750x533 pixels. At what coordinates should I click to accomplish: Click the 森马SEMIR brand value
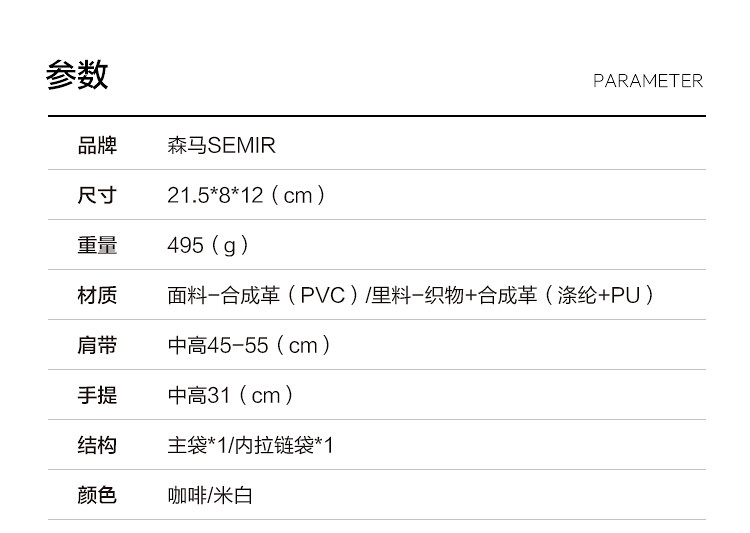[221, 146]
